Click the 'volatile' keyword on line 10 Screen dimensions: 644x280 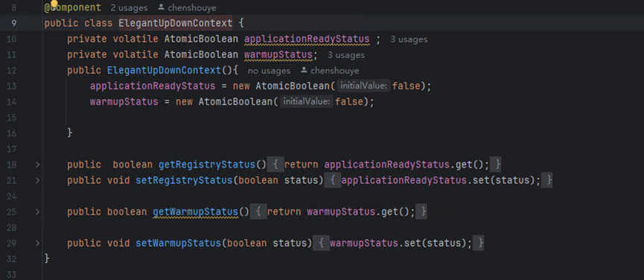pos(136,39)
